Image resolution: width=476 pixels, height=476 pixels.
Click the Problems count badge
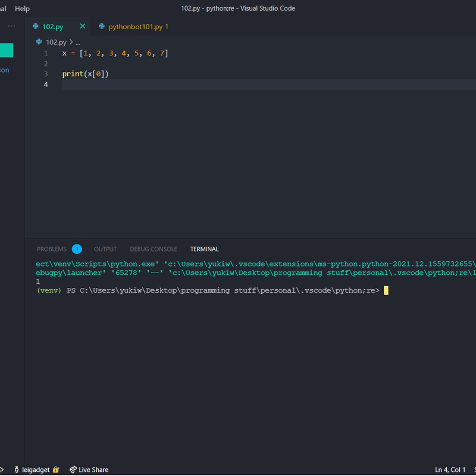click(x=77, y=249)
